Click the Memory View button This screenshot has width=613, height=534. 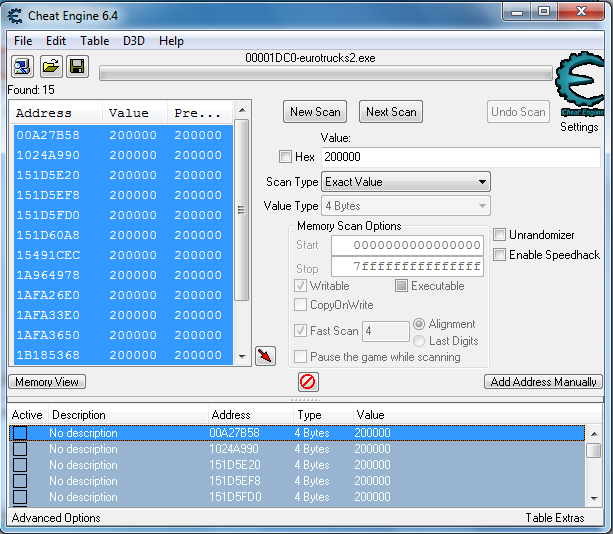47,382
